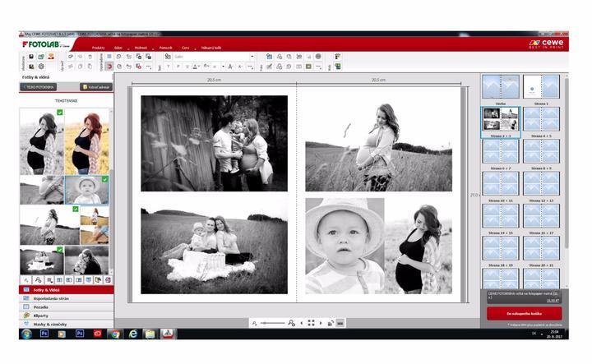Select the Strana 4 + 5 page thumbnail

point(541,150)
